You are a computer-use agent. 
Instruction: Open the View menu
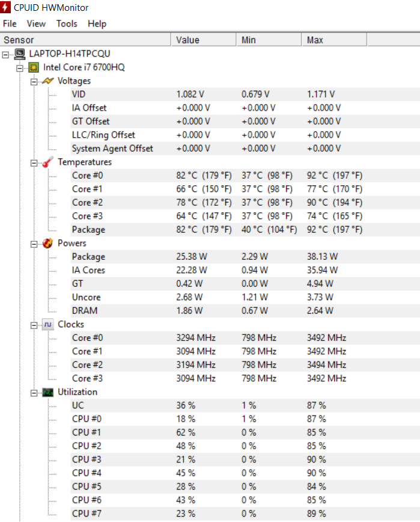point(36,23)
